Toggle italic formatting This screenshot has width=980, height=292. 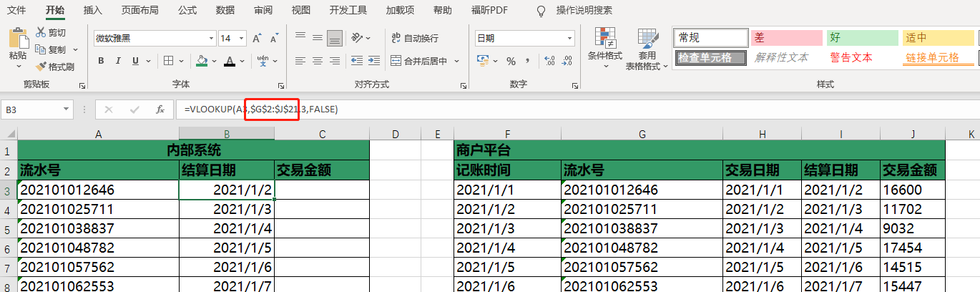(119, 61)
